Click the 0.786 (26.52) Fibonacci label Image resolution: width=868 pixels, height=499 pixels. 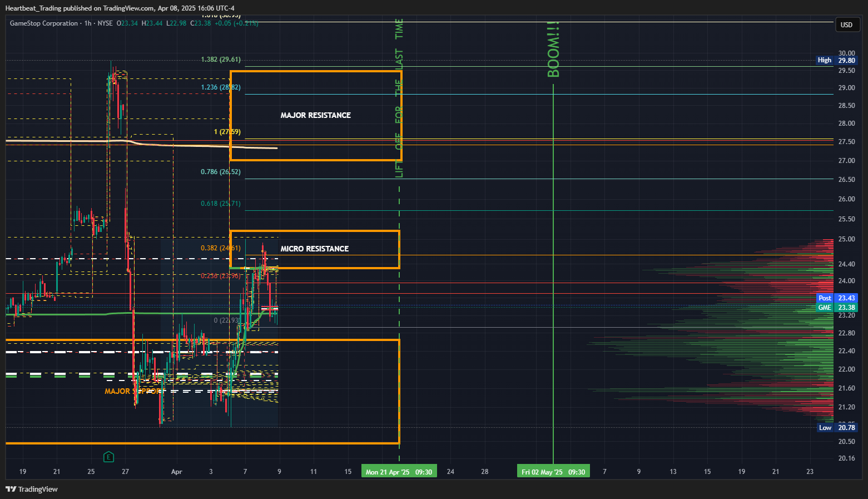click(221, 172)
